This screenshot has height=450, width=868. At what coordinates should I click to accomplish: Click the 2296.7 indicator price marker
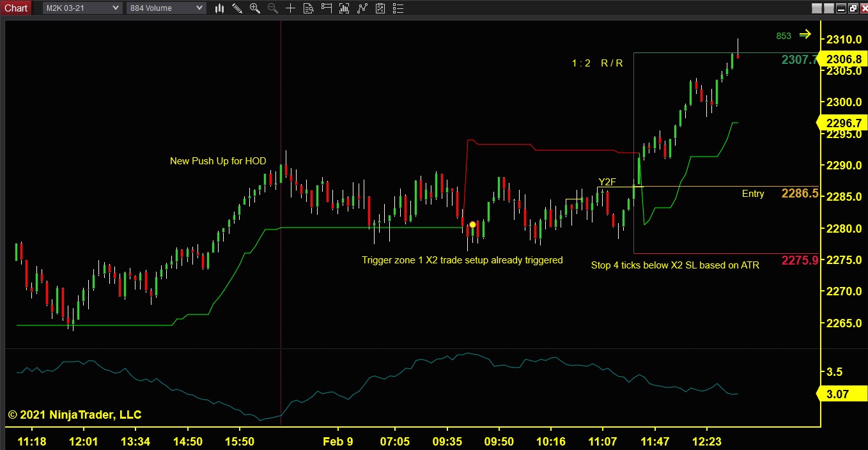pos(843,123)
